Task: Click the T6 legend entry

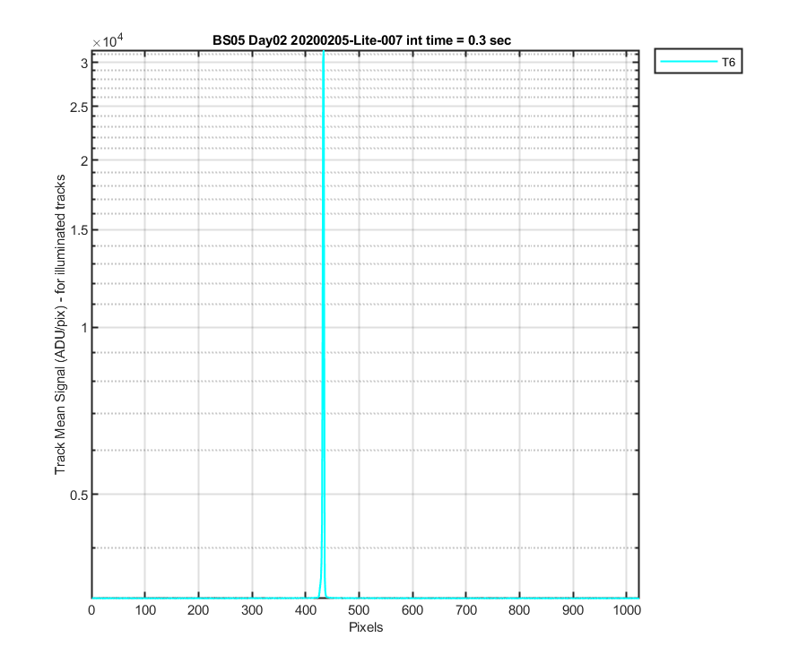Action: 698,62
